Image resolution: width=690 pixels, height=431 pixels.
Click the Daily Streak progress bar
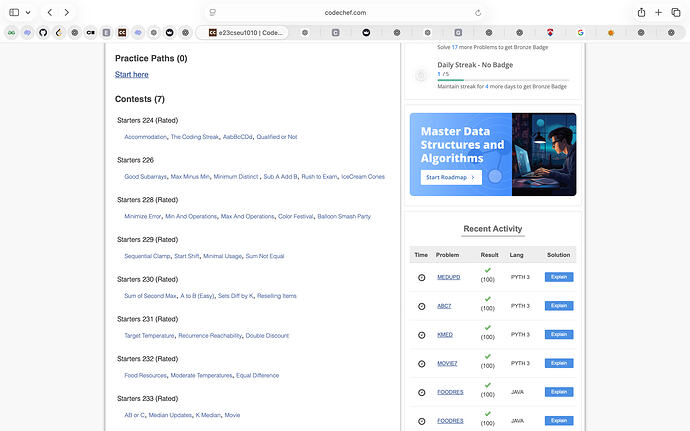[x=503, y=80]
